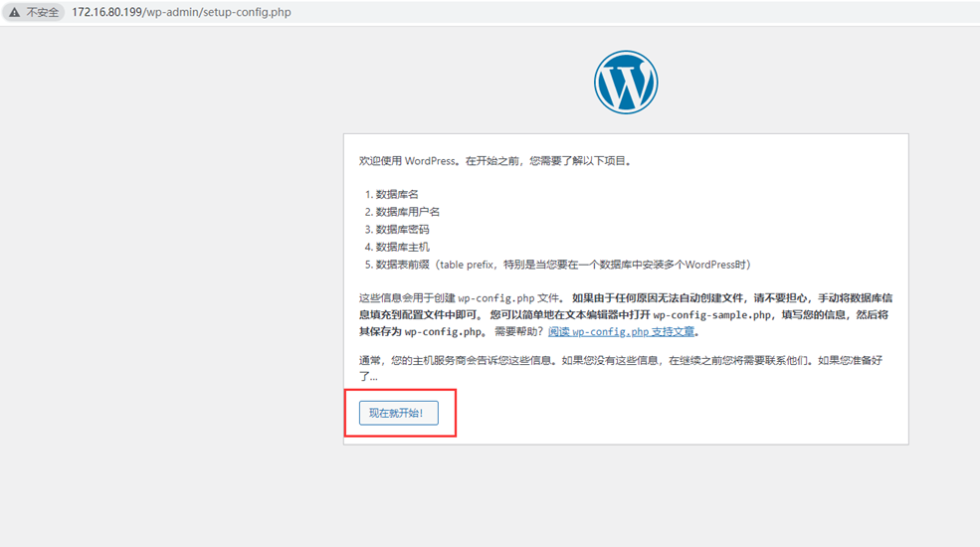
Task: Click the wp-config-sample.php filename text
Action: pyautogui.click(x=712, y=314)
